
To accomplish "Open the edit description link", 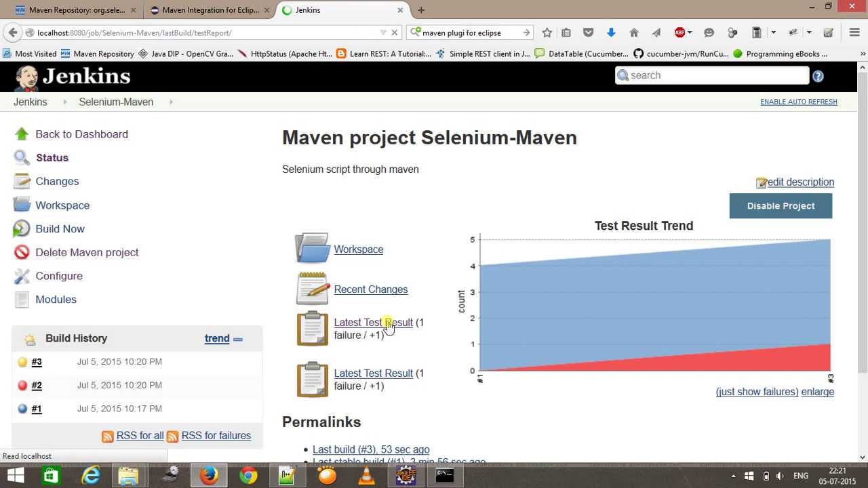I will tap(800, 182).
